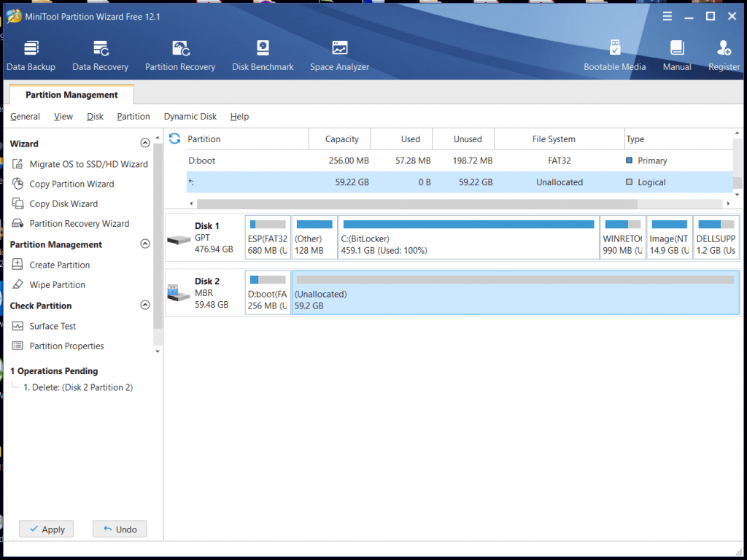The width and height of the screenshot is (747, 560).
Task: Open the Data Backup tool
Action: [31, 56]
